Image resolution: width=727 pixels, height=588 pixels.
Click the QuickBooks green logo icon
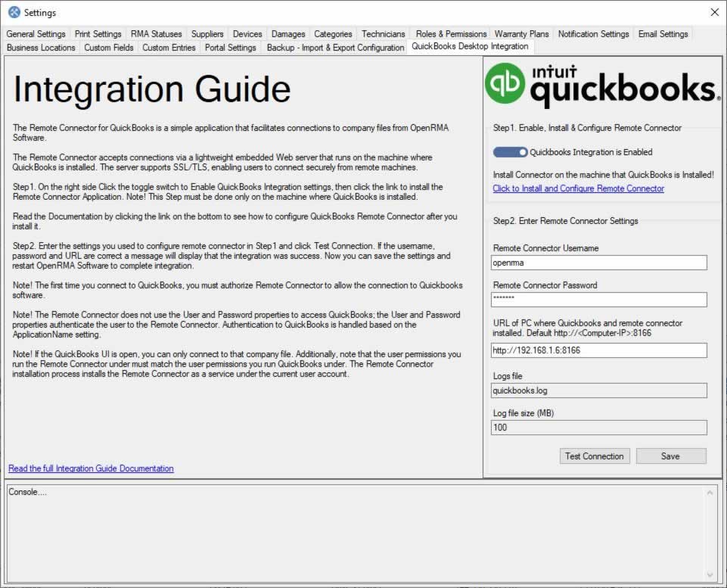(505, 83)
